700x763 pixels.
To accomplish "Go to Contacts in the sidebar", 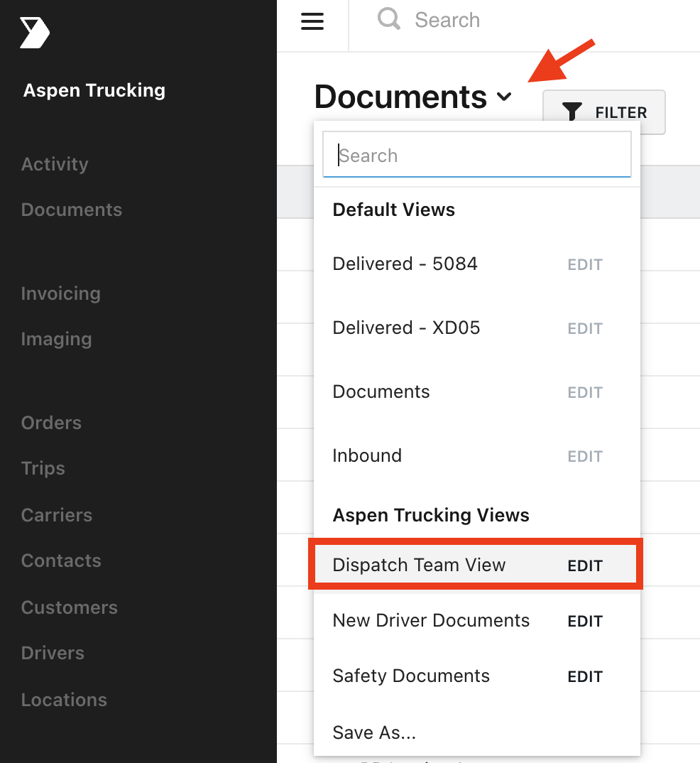I will (x=61, y=561).
